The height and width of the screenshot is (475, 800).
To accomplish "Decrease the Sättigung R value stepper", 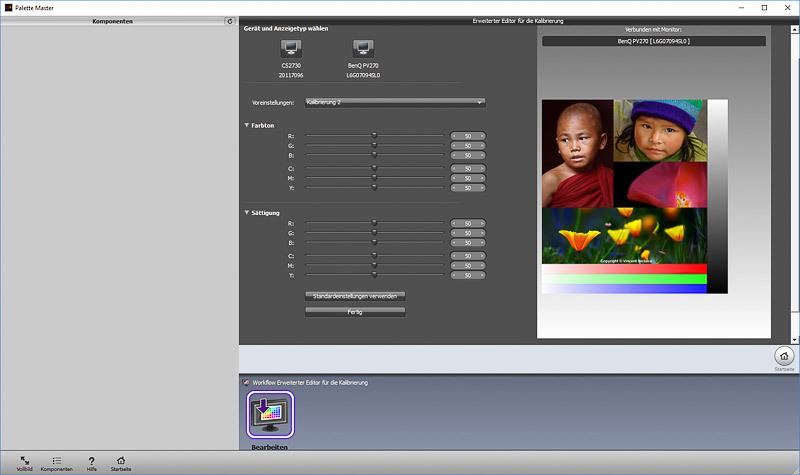I will [x=454, y=223].
